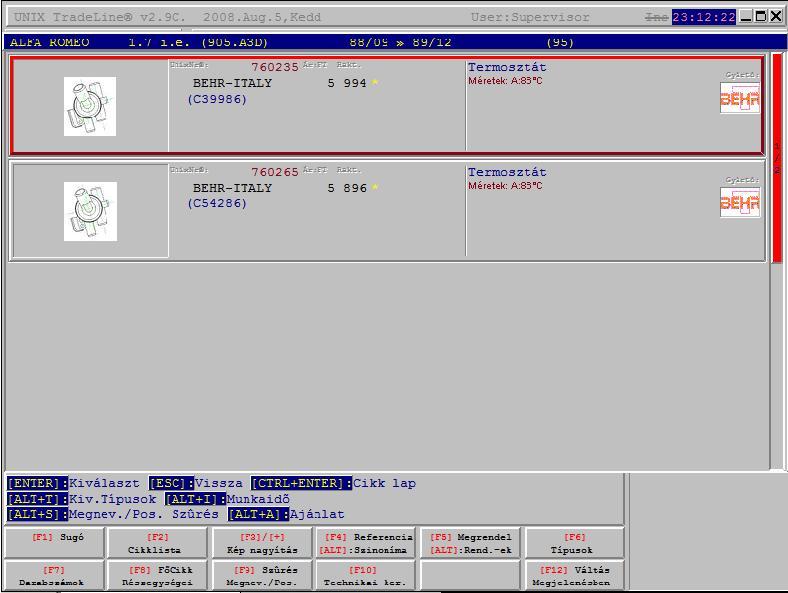Viewport: 788px width, 593px height.
Task: Click the red vertical scrollbar indicator
Action: (777, 158)
